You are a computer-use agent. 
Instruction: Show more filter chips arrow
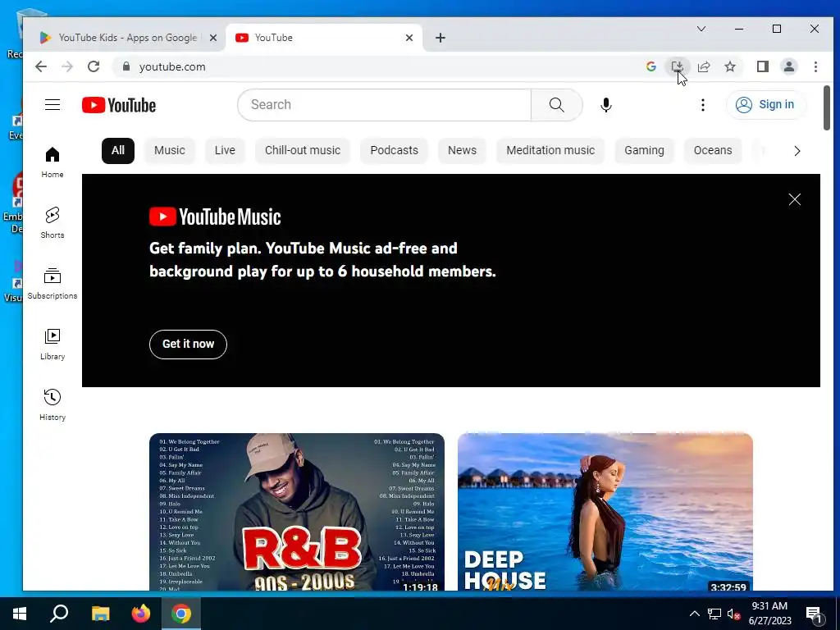(x=797, y=151)
